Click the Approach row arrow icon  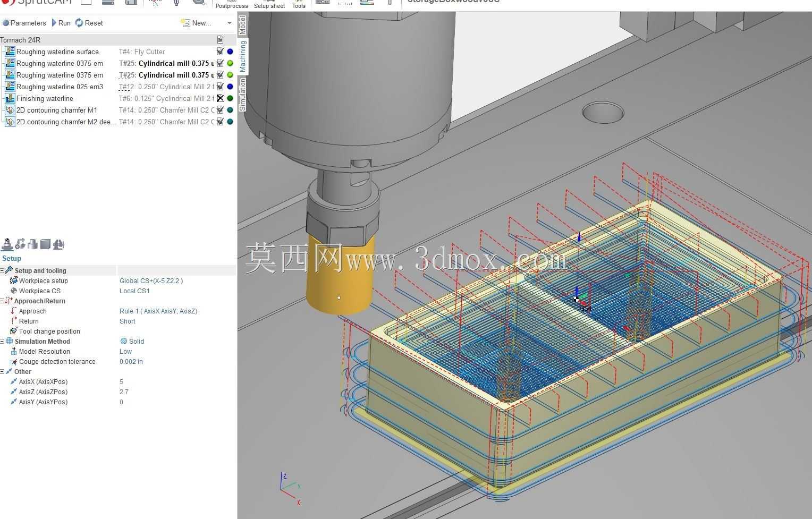pos(14,311)
